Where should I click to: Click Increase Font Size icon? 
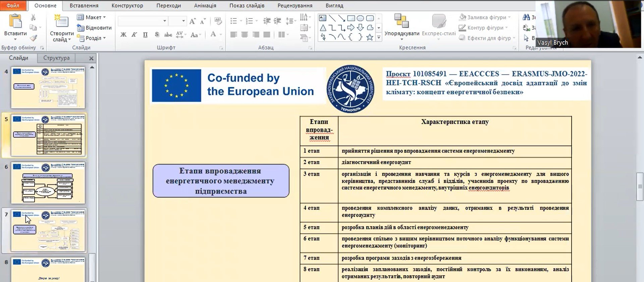[192, 21]
